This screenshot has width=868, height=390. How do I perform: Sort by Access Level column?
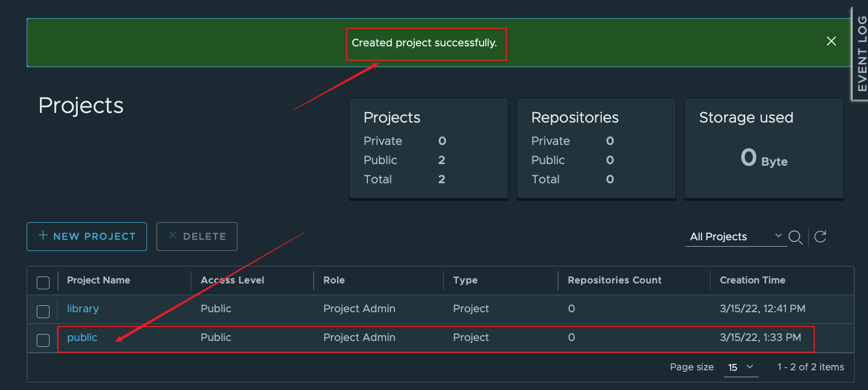click(x=232, y=280)
